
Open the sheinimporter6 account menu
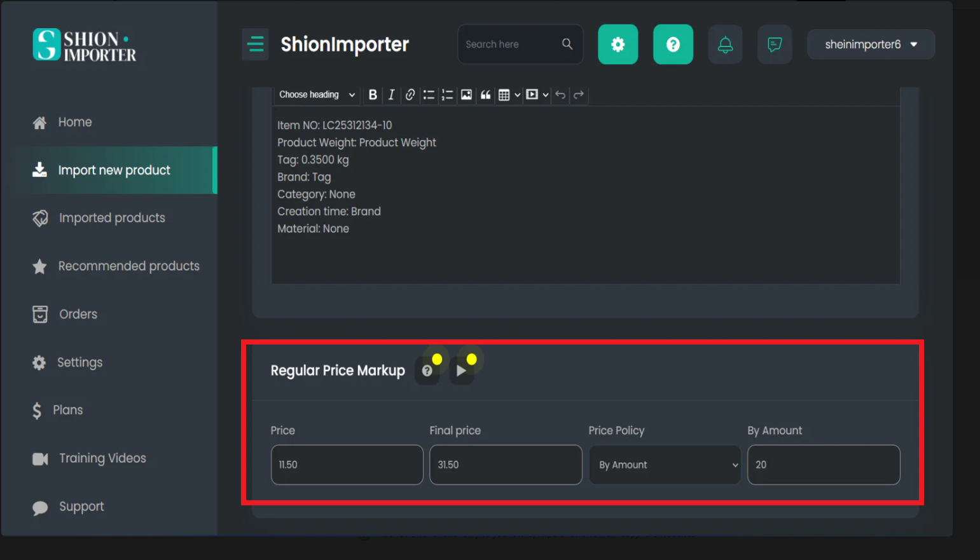[x=871, y=44]
